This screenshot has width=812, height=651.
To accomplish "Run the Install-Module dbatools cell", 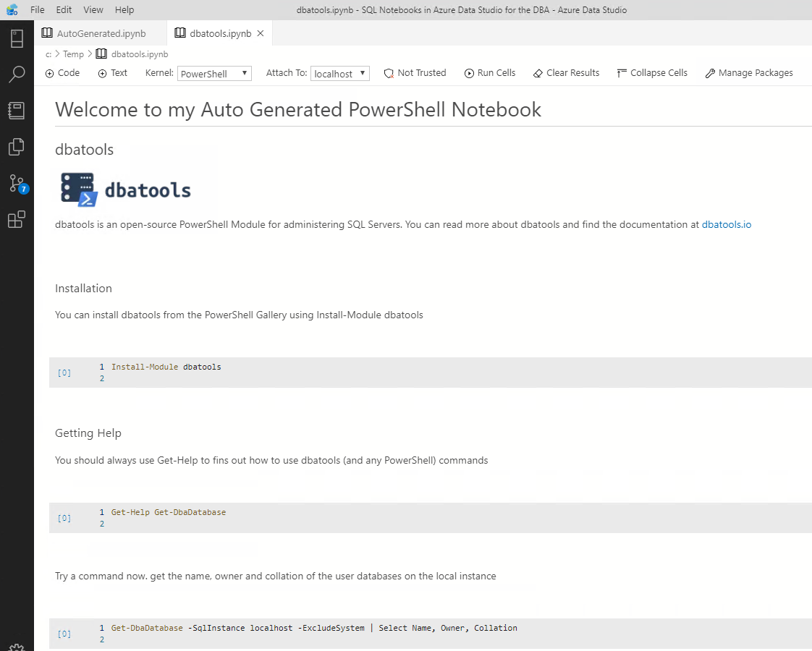I will coord(64,373).
